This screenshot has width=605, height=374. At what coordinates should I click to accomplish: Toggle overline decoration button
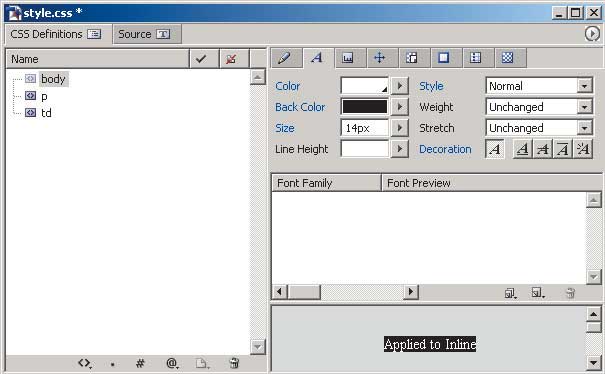point(563,149)
